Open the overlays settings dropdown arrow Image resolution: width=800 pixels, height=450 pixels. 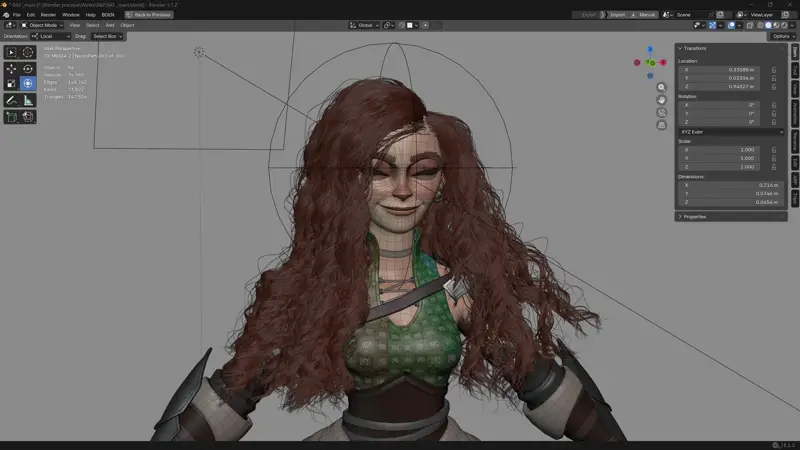[x=739, y=25]
